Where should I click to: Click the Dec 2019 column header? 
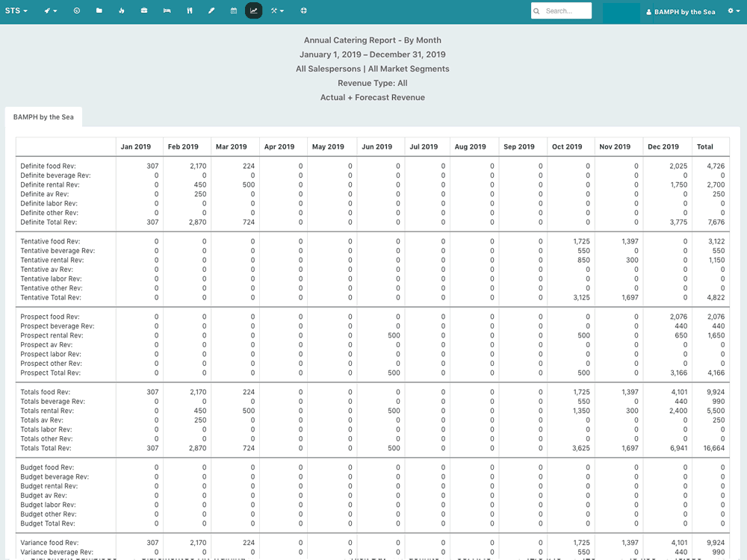[x=663, y=147]
